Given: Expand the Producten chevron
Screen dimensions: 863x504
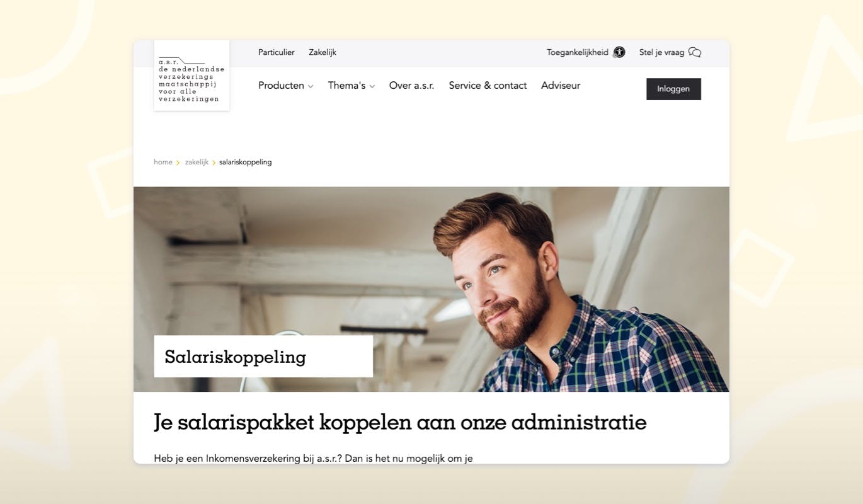Looking at the screenshot, I should pyautogui.click(x=311, y=86).
